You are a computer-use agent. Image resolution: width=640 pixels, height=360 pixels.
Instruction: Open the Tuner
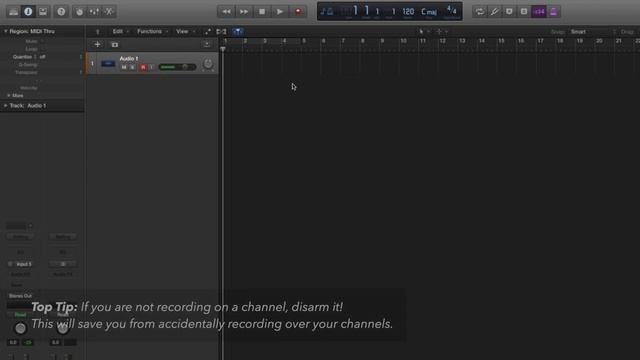(494, 11)
